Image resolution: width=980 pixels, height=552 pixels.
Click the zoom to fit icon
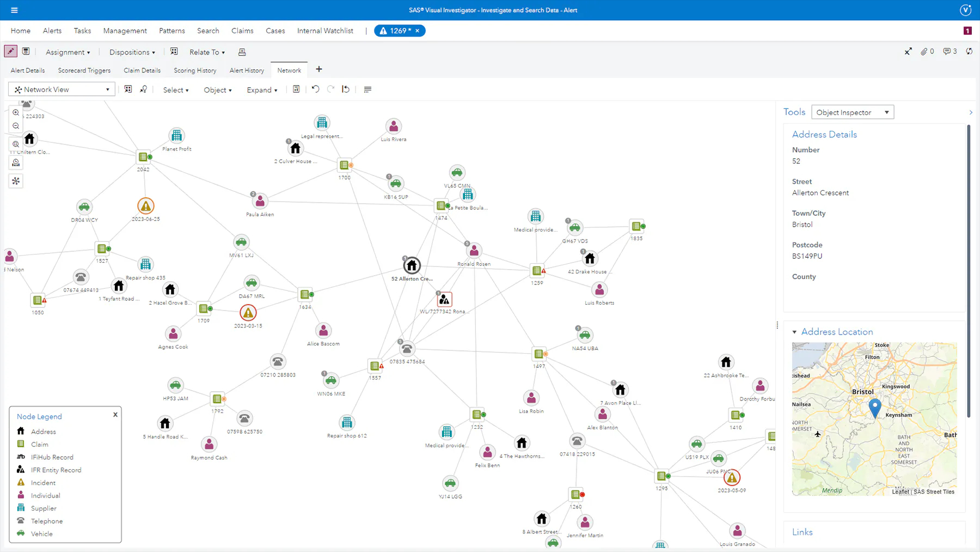click(x=16, y=144)
